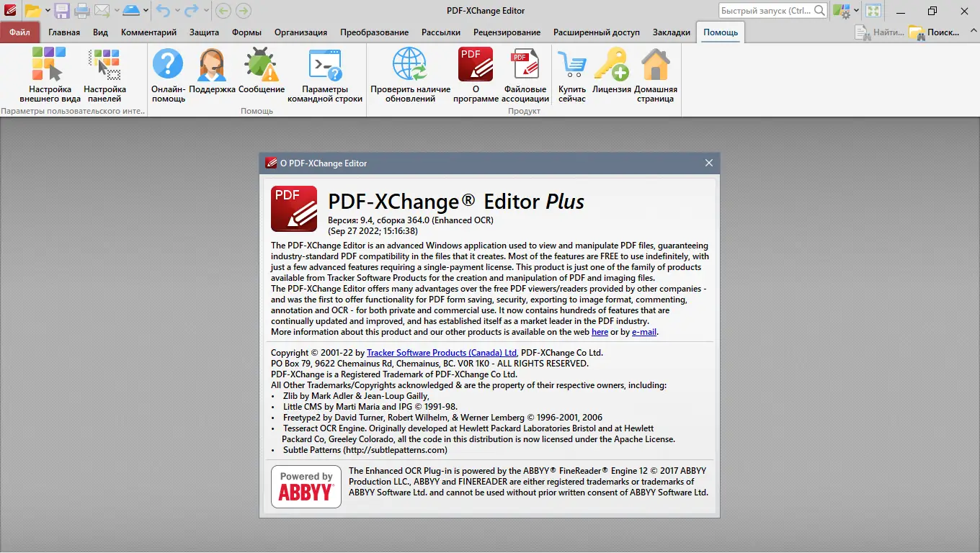
Task: Click the redo arrow icon
Action: [x=191, y=11]
